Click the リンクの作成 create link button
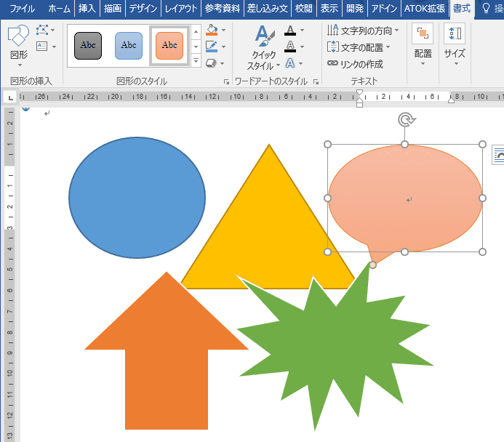Screen dimensions: 504x442 (355, 64)
